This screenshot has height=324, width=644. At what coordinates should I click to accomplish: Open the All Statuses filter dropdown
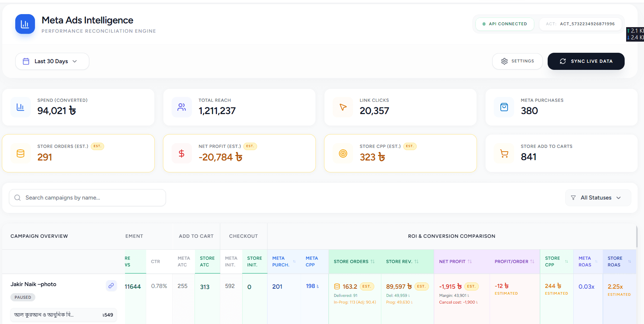pyautogui.click(x=598, y=198)
